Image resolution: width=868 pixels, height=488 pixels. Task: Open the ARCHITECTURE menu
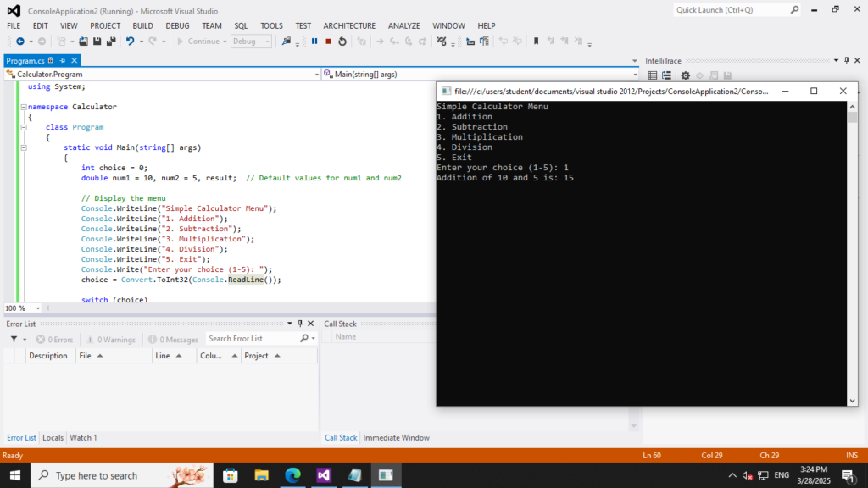coord(349,25)
